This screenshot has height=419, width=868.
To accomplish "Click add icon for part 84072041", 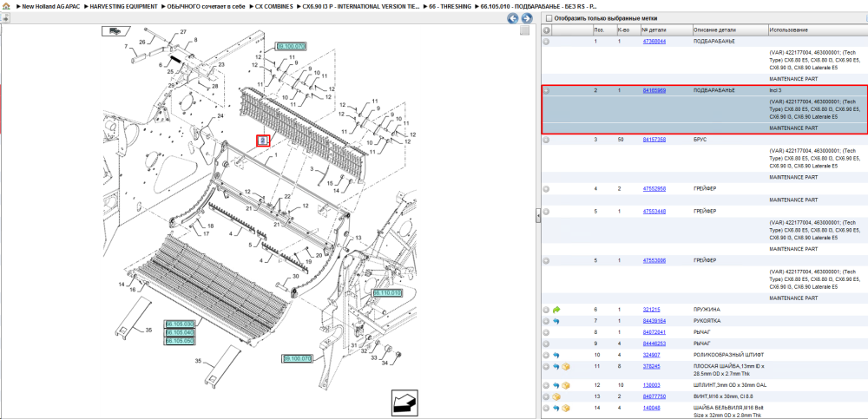I will point(546,332).
